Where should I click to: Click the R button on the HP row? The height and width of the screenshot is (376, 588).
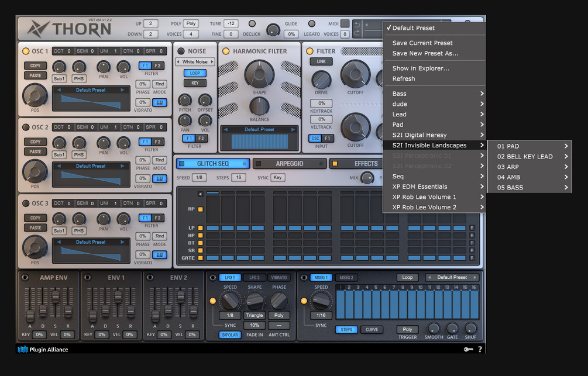click(472, 236)
